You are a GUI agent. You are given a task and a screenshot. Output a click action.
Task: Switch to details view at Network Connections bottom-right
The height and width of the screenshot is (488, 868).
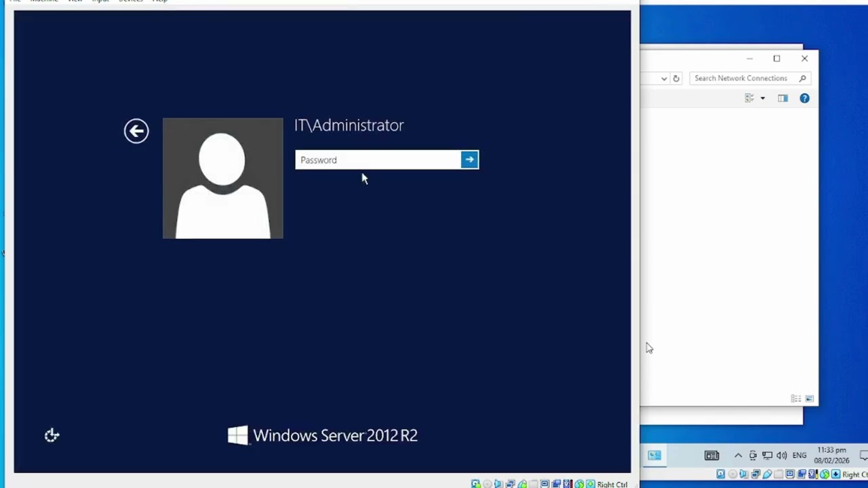796,399
